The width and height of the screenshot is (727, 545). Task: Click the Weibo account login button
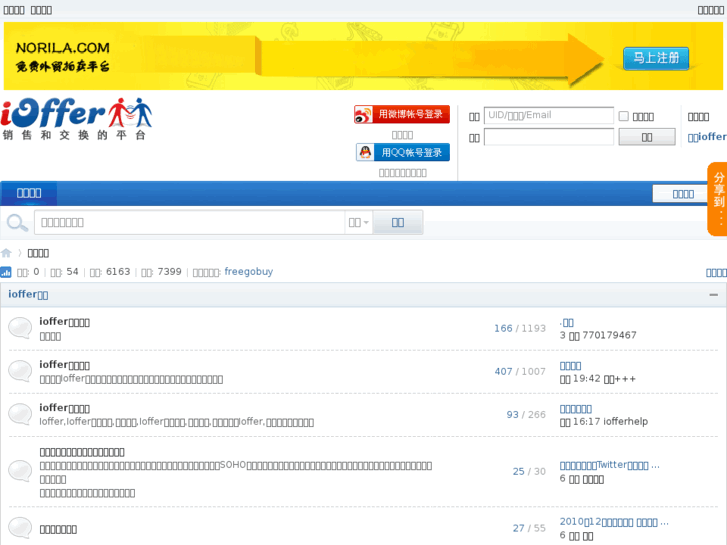pos(402,114)
